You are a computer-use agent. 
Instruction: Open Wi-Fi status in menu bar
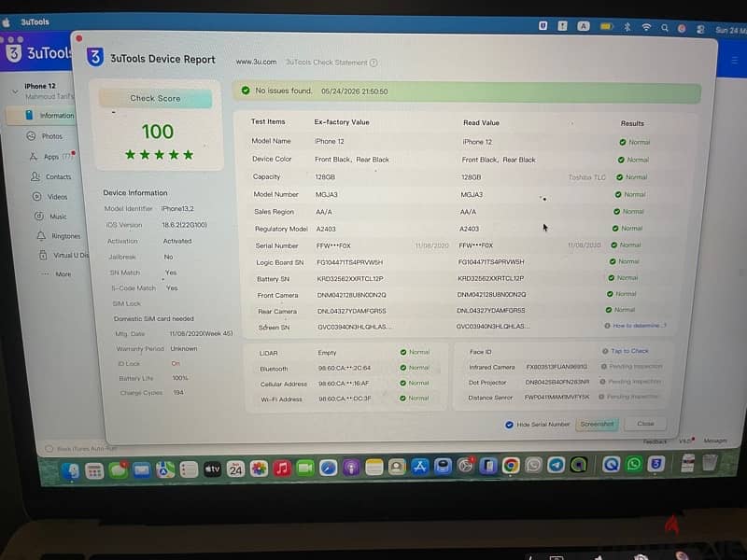[646, 27]
